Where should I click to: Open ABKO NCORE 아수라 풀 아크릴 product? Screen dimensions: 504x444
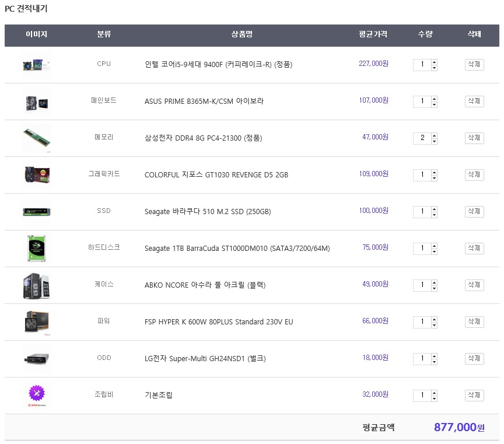click(x=205, y=285)
